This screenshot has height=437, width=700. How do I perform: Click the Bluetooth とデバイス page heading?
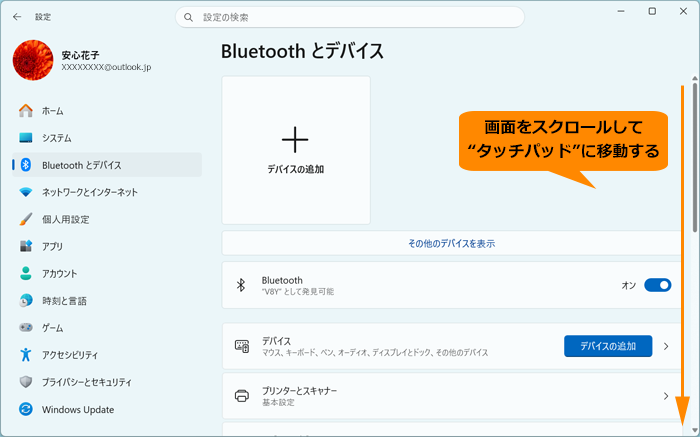point(302,51)
